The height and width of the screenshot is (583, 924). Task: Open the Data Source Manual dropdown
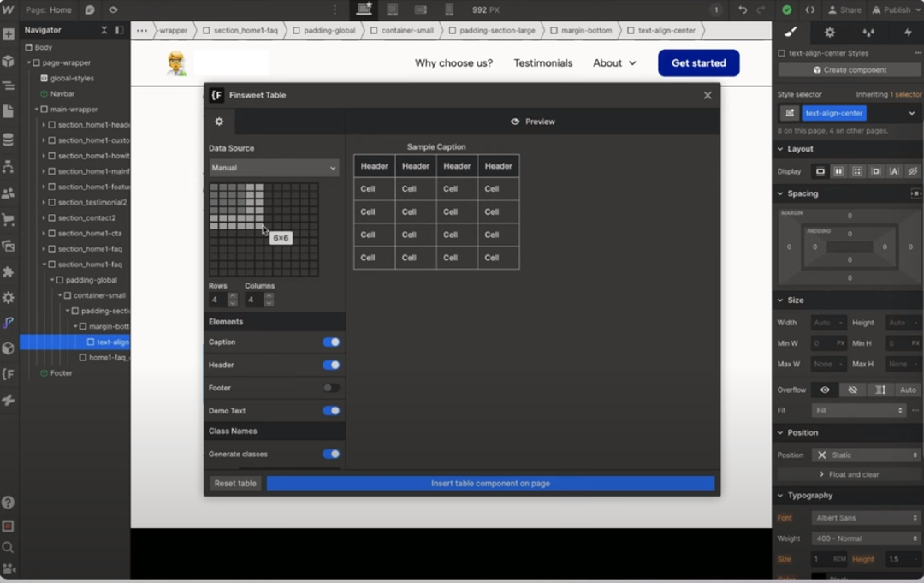[x=274, y=168]
